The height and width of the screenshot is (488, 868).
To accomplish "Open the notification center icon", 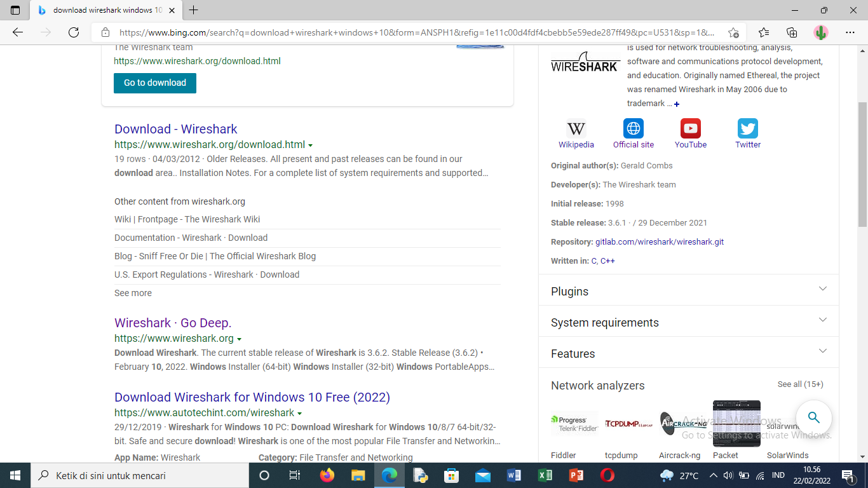I will coord(847,475).
